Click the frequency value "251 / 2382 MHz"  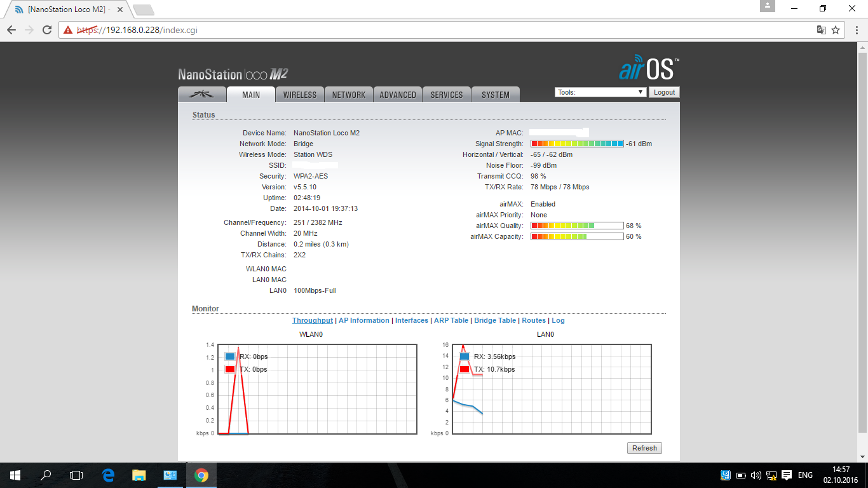[318, 222]
